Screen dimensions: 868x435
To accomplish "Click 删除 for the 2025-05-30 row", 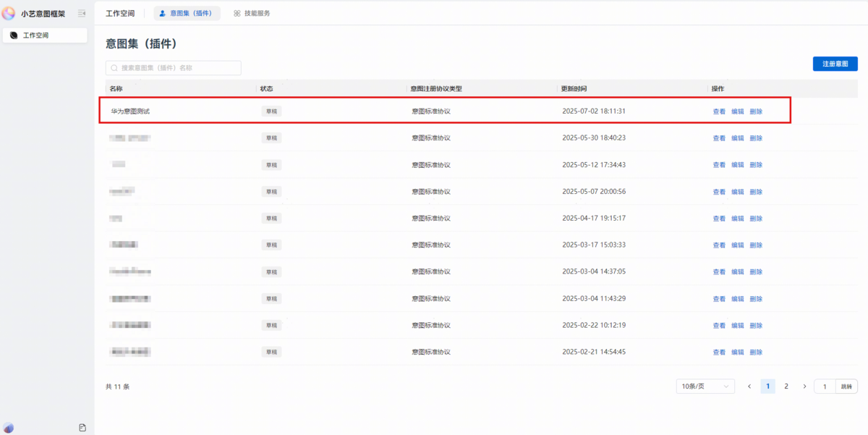I will 756,138.
